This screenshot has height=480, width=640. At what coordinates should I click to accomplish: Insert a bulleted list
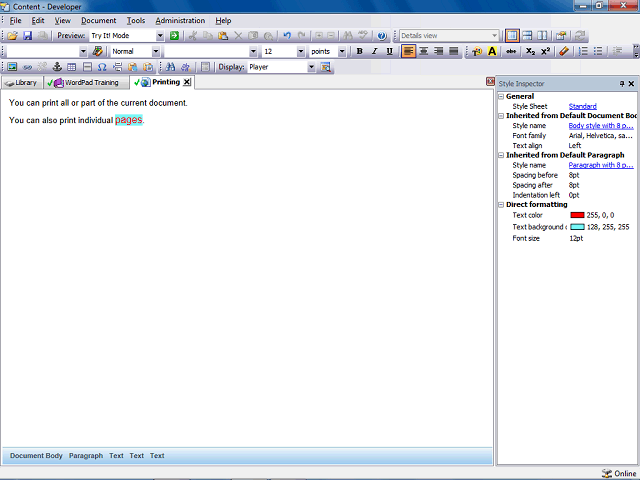point(598,51)
